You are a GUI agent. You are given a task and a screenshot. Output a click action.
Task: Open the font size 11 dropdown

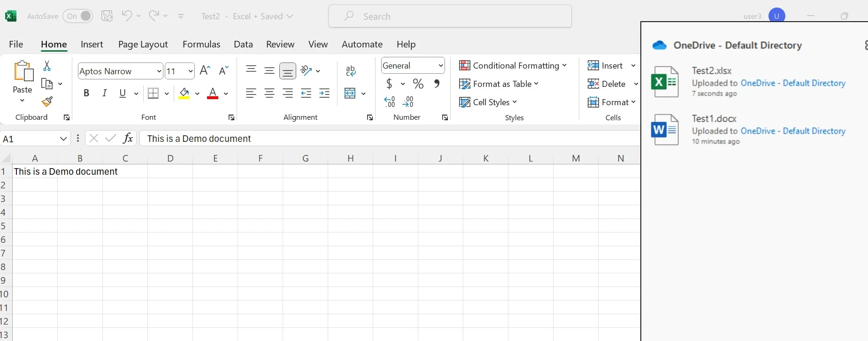[191, 71]
